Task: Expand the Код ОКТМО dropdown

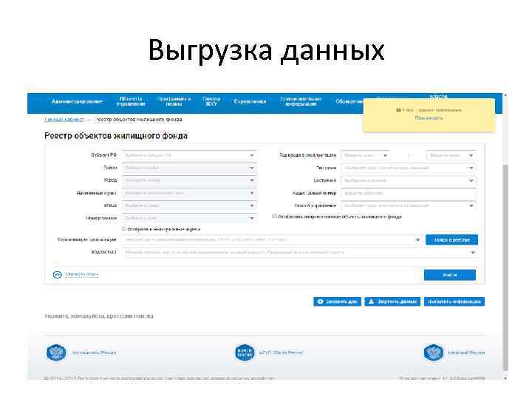Action: [299, 252]
